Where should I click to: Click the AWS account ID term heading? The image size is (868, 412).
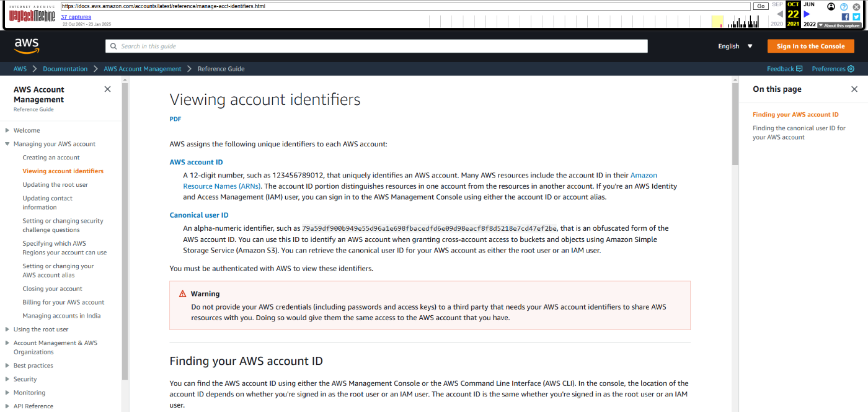tap(196, 162)
